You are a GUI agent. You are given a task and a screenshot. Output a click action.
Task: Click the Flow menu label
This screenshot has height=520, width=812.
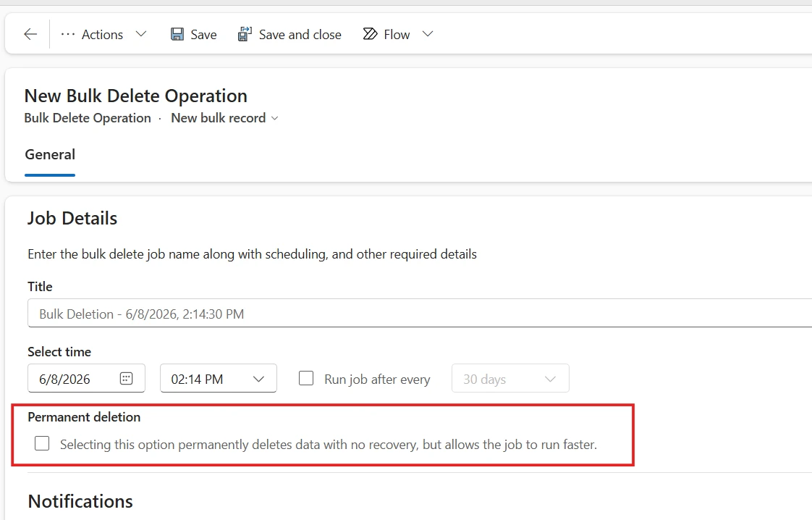397,34
